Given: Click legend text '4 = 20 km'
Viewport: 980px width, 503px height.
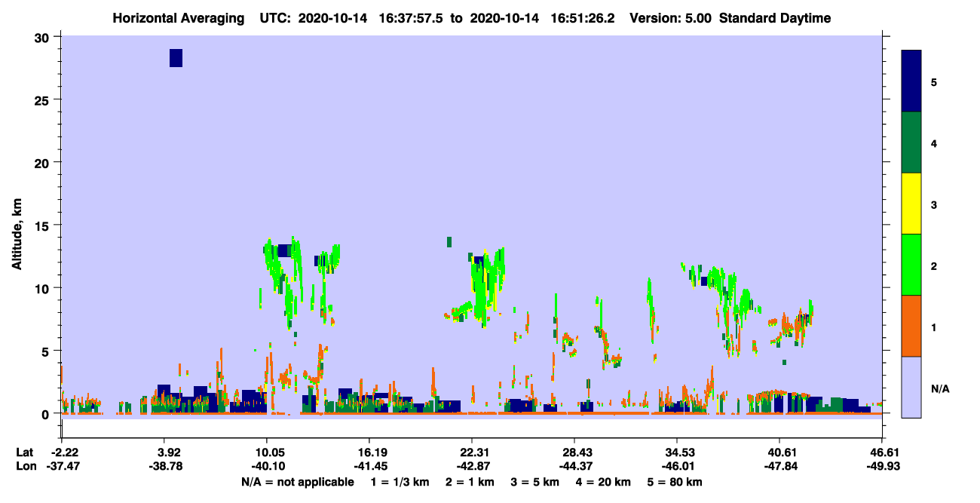Looking at the screenshot, I should [x=602, y=482].
